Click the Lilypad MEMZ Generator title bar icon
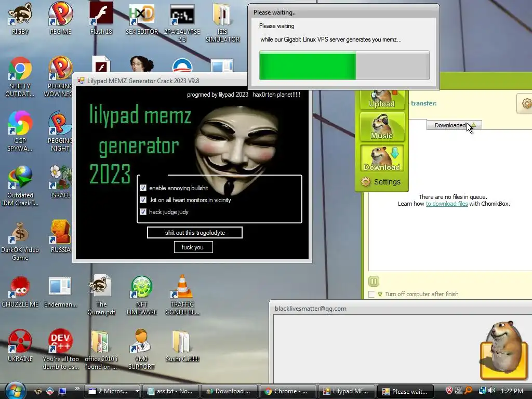This screenshot has height=399, width=532. point(81,81)
